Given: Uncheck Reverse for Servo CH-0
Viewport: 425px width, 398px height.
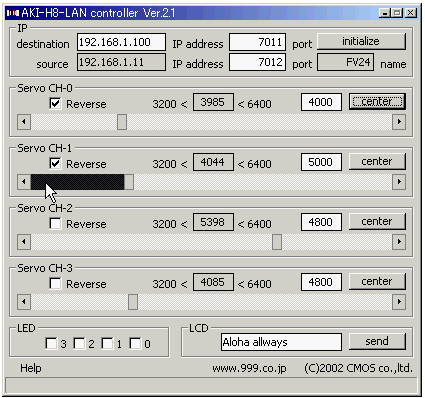Looking at the screenshot, I should (55, 103).
